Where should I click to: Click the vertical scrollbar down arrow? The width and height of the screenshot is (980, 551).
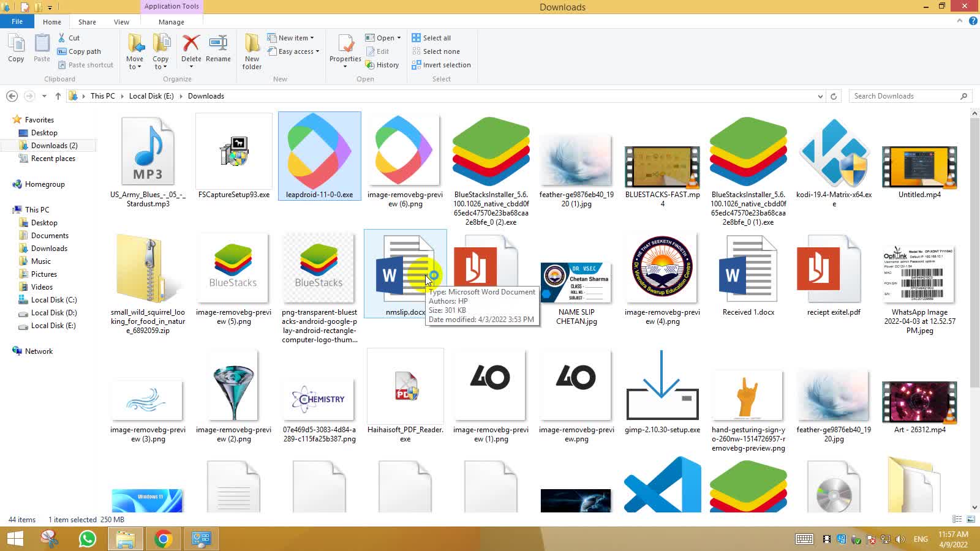tap(974, 508)
